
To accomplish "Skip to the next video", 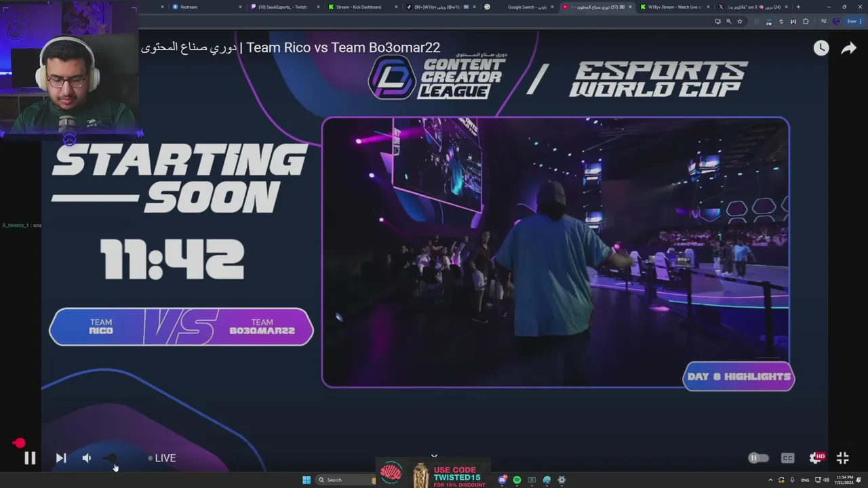I will click(60, 458).
